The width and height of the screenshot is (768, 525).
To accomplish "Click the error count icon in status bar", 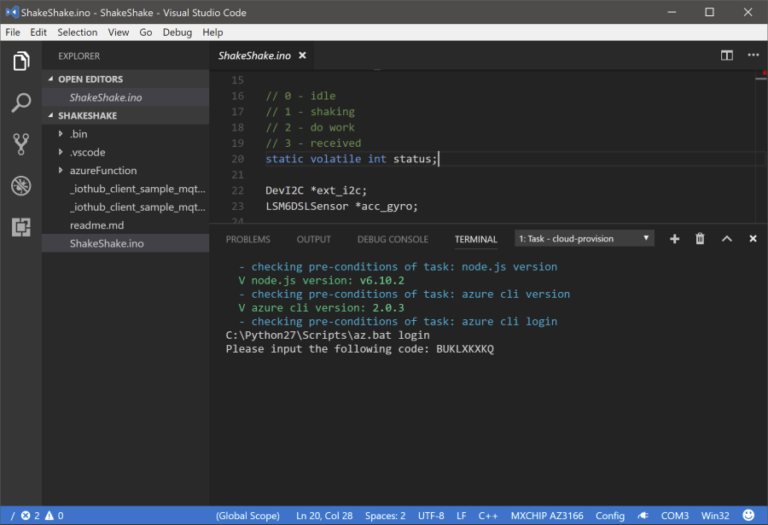I will [x=25, y=515].
